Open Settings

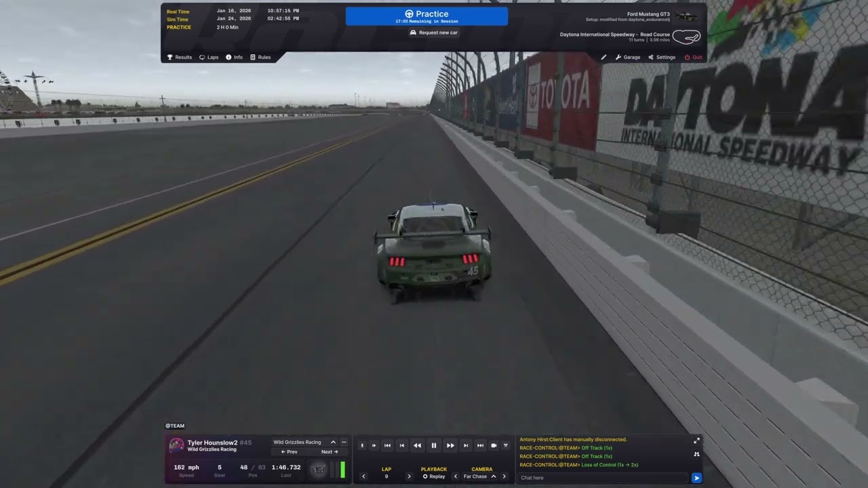point(662,57)
